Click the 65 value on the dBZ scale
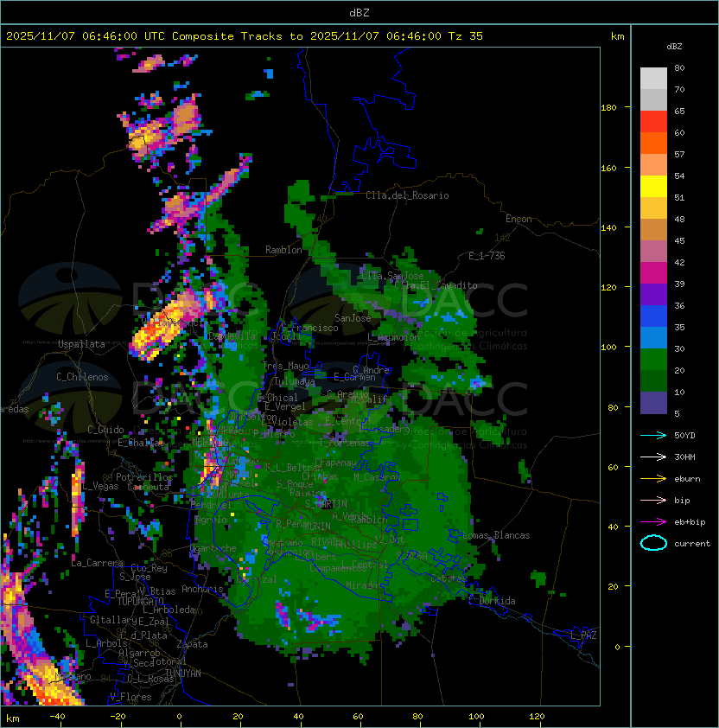 coord(679,111)
